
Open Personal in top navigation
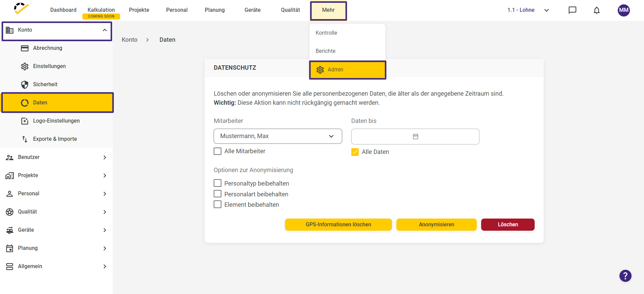[177, 10]
